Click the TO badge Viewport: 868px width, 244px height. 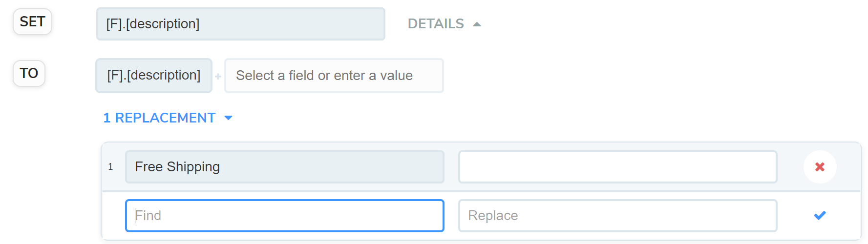coord(29,73)
